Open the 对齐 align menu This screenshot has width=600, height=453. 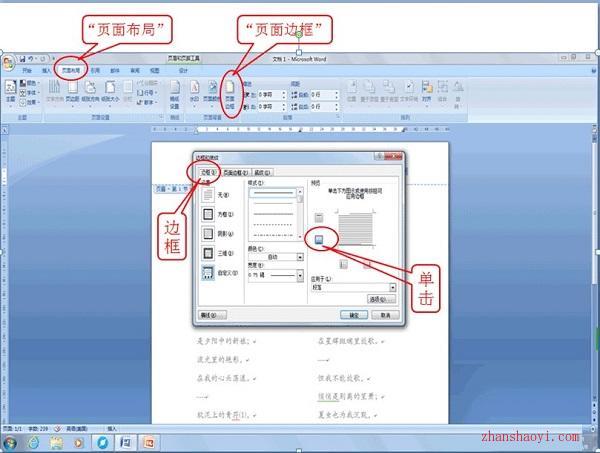[427, 92]
